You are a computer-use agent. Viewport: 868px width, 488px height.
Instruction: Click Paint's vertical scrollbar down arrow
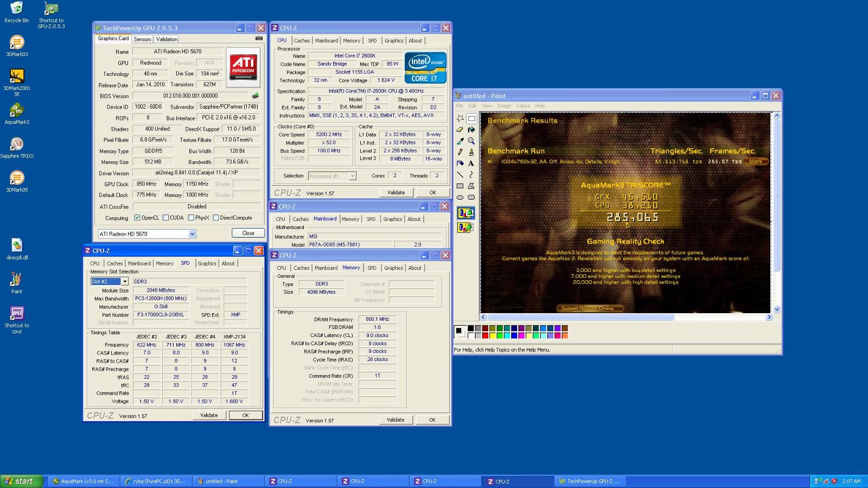tap(776, 309)
